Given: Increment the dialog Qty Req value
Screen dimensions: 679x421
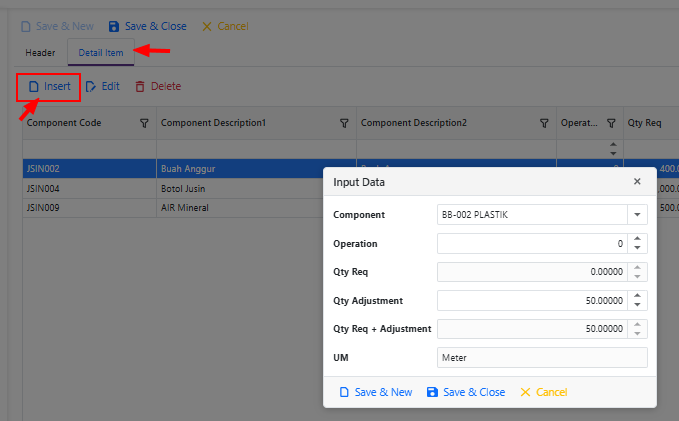Looking at the screenshot, I should [x=637, y=268].
